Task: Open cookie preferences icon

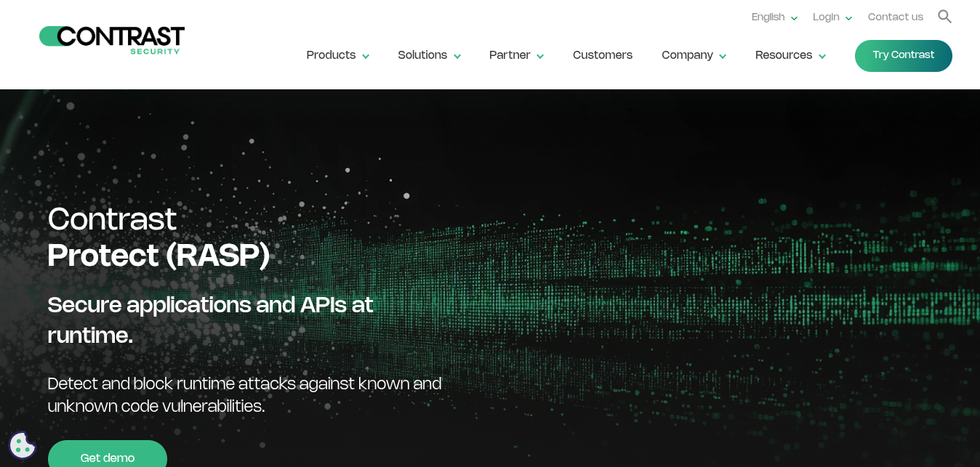Action: 22,445
